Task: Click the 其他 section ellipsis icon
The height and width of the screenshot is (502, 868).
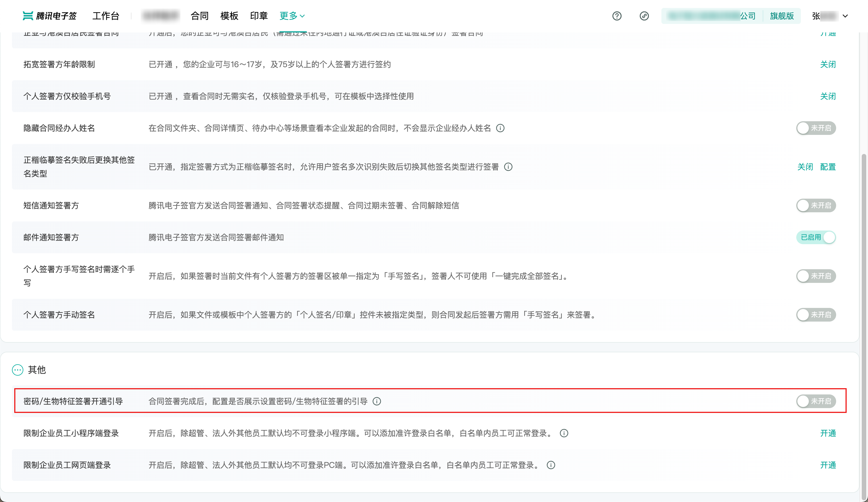Action: 18,370
